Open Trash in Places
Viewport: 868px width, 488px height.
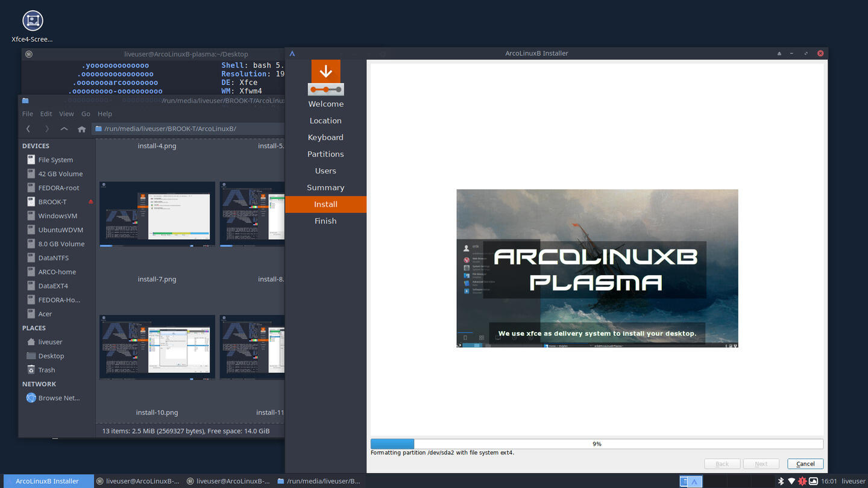pos(57,370)
